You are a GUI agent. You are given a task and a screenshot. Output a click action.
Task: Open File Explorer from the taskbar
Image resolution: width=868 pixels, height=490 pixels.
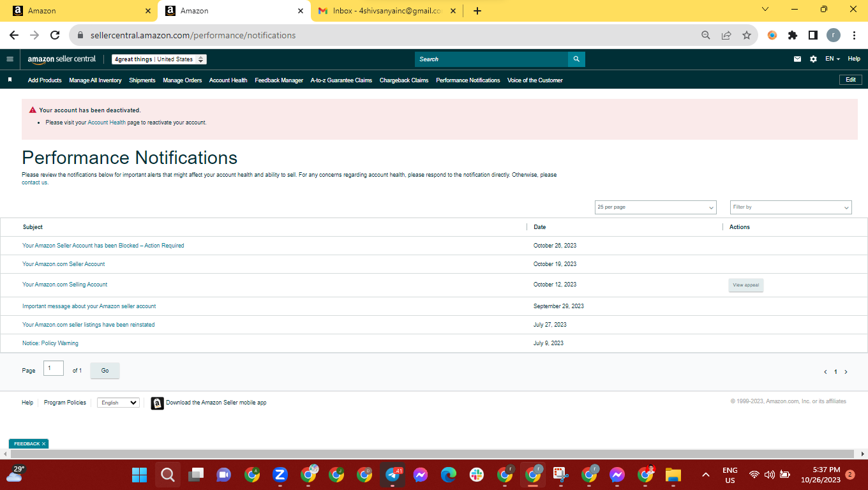coord(673,475)
